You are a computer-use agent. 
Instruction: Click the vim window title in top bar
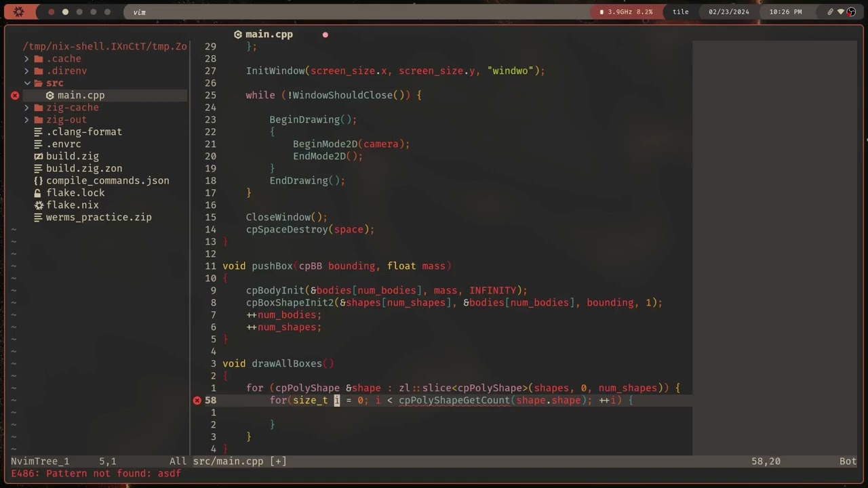point(139,12)
